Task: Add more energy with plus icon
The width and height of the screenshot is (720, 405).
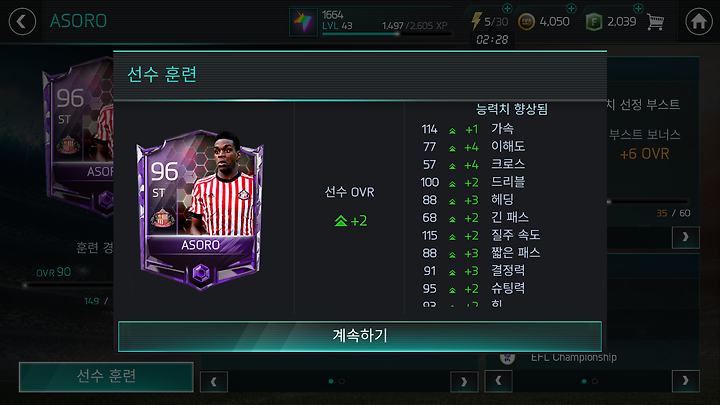Action: pos(507,8)
